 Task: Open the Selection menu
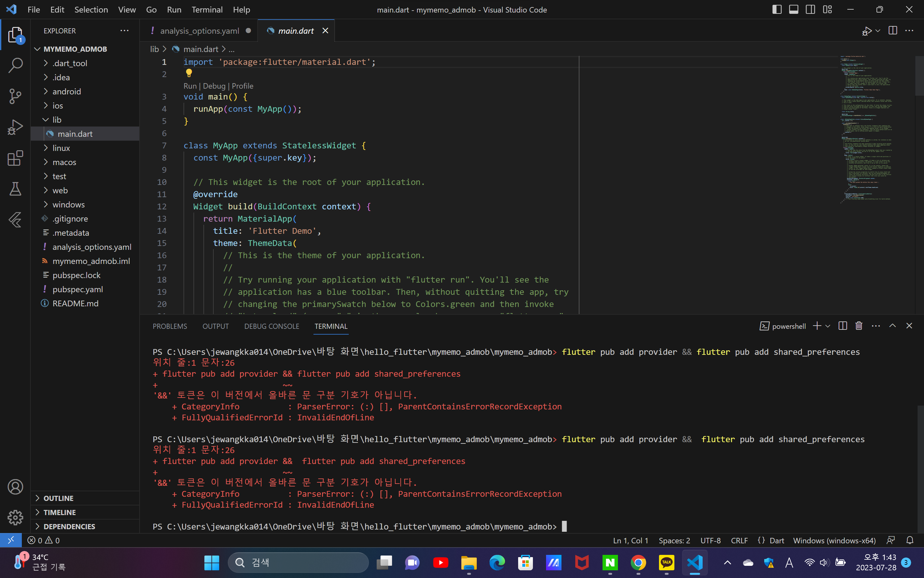point(91,10)
